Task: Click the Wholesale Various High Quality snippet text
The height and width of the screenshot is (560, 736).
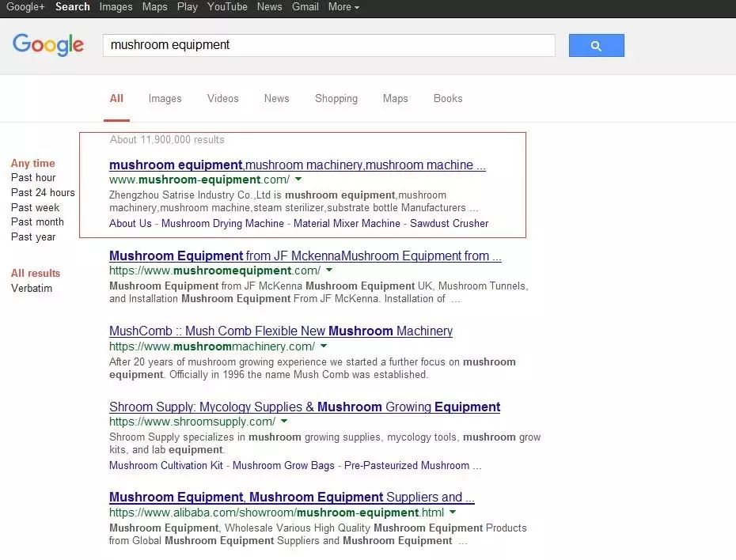Action: 318,534
